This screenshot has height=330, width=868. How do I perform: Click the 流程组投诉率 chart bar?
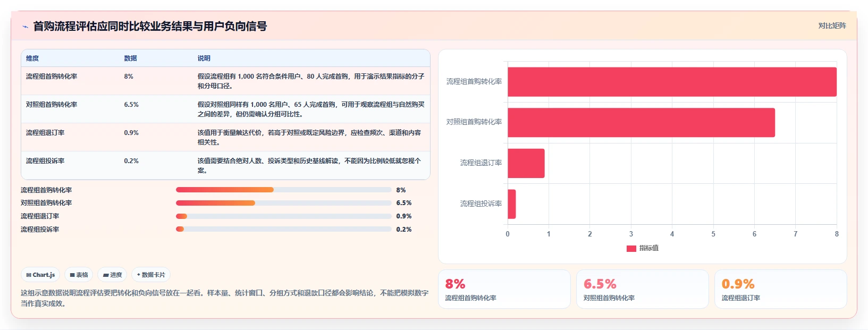click(x=512, y=204)
